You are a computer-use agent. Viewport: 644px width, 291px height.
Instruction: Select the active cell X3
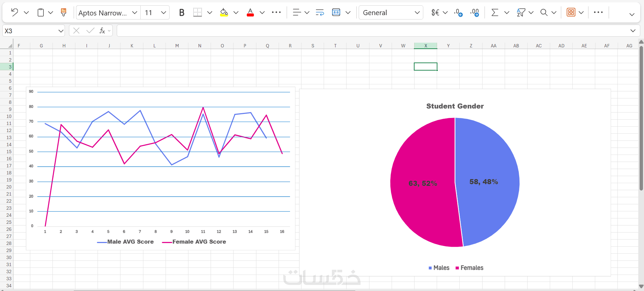coord(426,67)
